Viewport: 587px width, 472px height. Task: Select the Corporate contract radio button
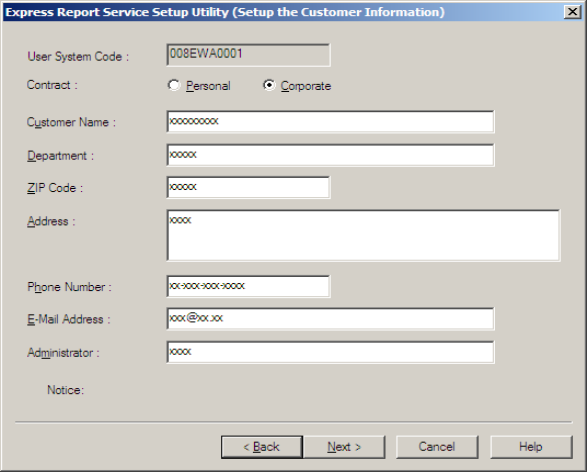[269, 85]
